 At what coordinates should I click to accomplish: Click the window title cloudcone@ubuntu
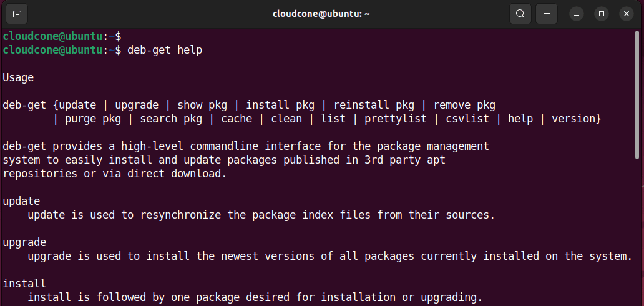[321, 14]
